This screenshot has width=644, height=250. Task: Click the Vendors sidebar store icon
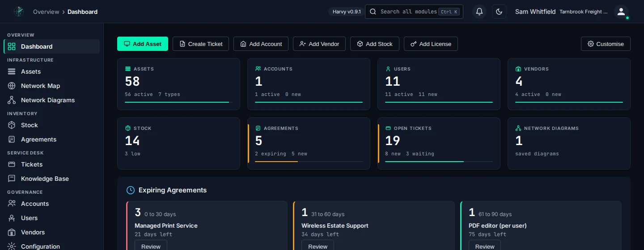[x=12, y=232]
